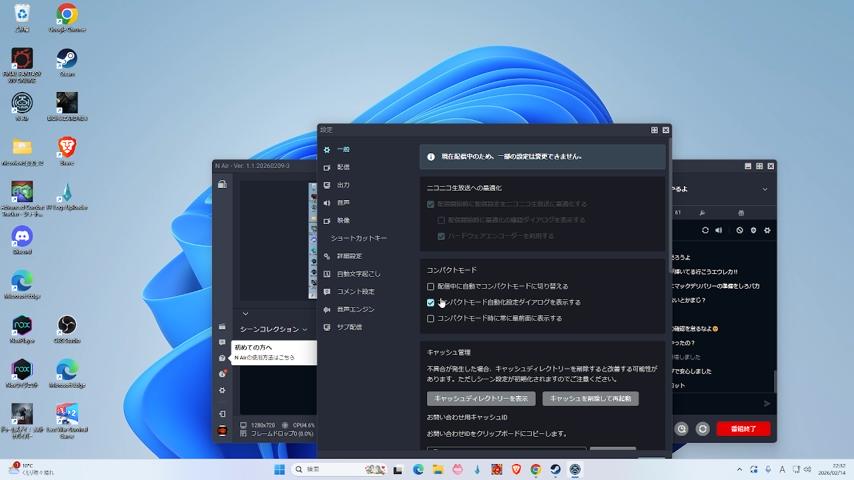
Task: Open the 映像 video settings category
Action: point(343,221)
